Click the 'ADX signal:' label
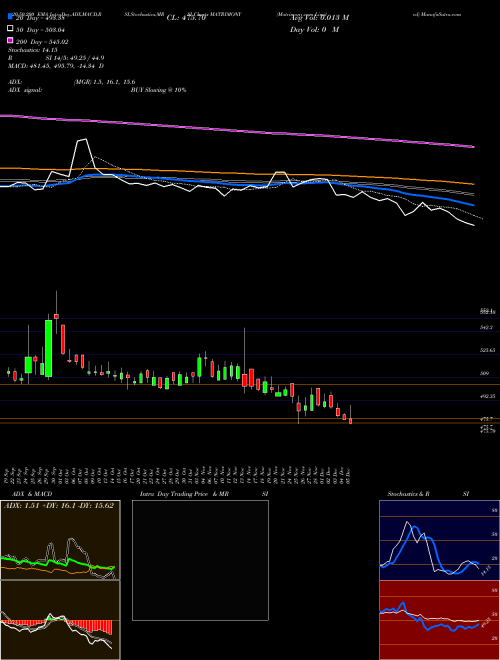500x660 pixels. 24,90
